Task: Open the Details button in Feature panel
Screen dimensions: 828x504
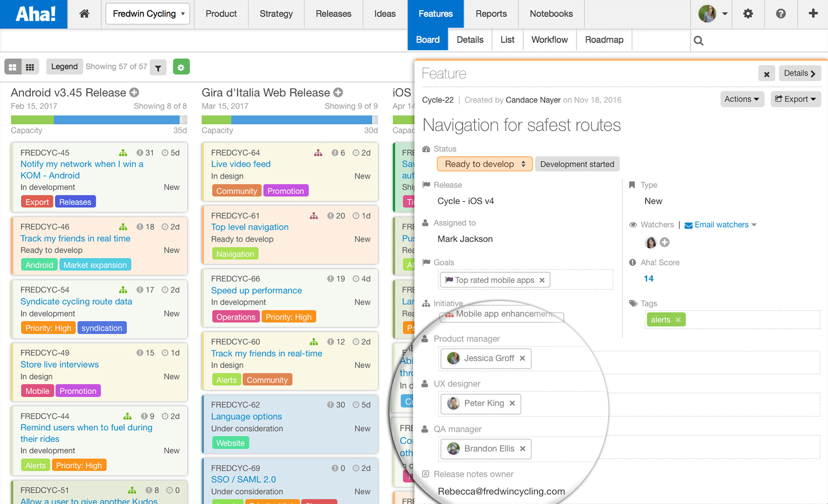Action: (800, 73)
